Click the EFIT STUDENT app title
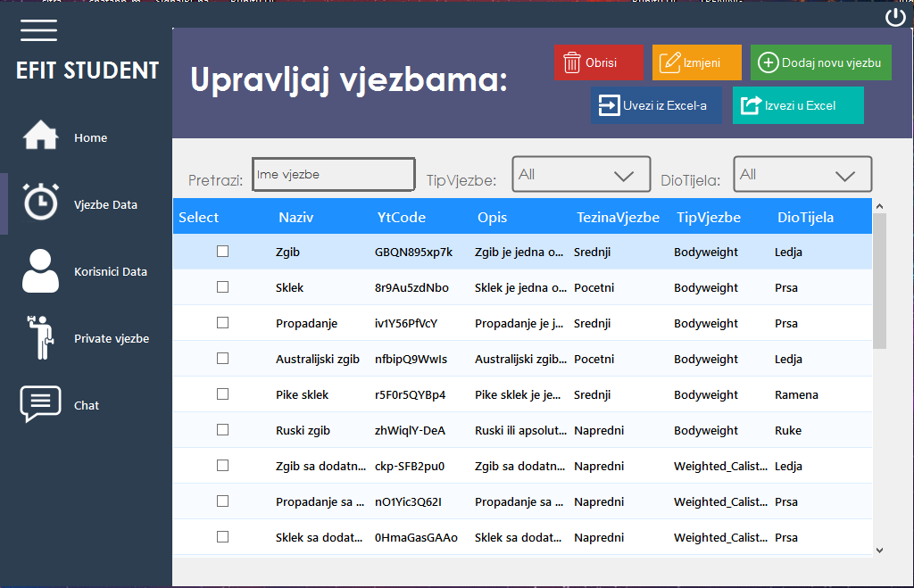 pyautogui.click(x=87, y=70)
